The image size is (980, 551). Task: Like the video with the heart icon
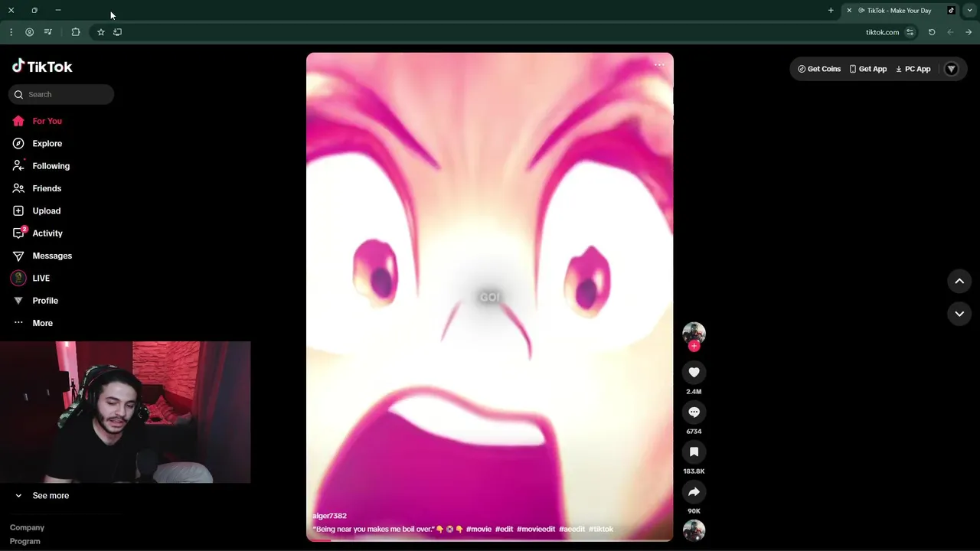694,372
